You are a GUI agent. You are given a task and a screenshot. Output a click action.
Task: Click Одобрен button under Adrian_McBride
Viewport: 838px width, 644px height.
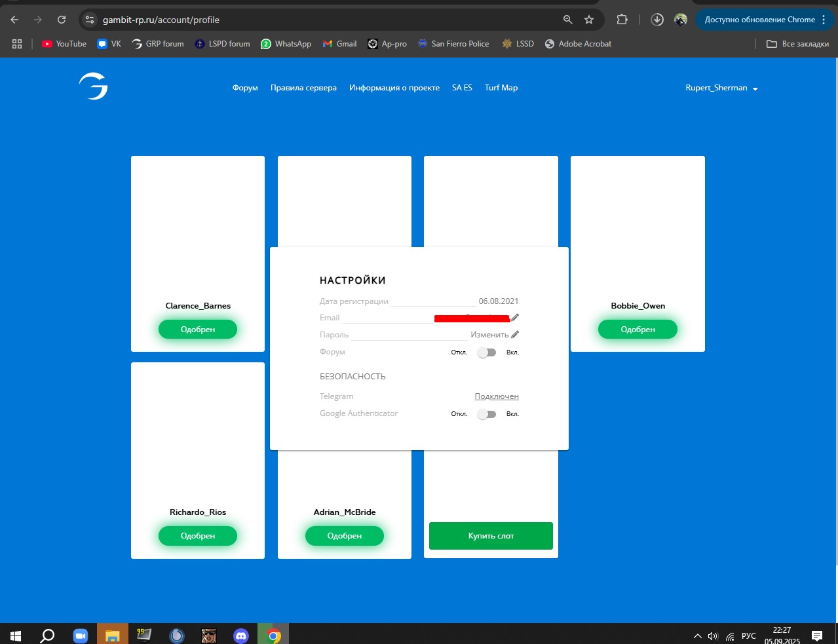pos(345,536)
